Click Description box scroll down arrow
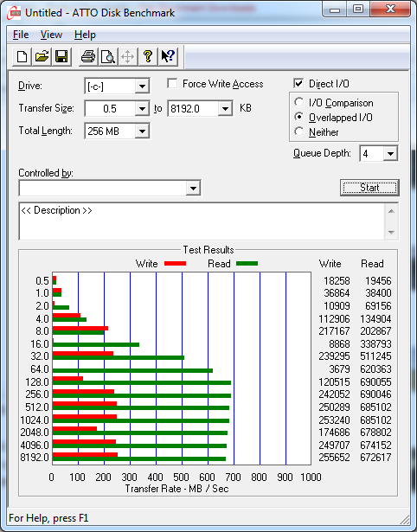417x532 pixels. (x=391, y=233)
